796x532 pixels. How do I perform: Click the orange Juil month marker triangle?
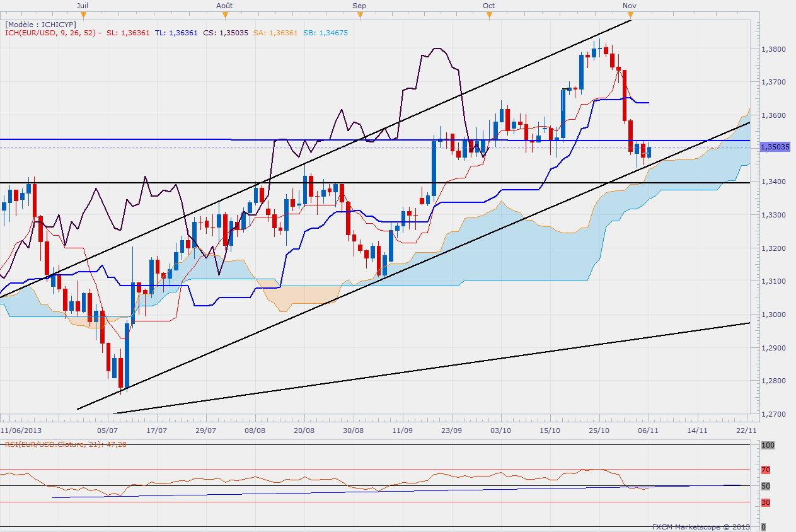pyautogui.click(x=82, y=14)
